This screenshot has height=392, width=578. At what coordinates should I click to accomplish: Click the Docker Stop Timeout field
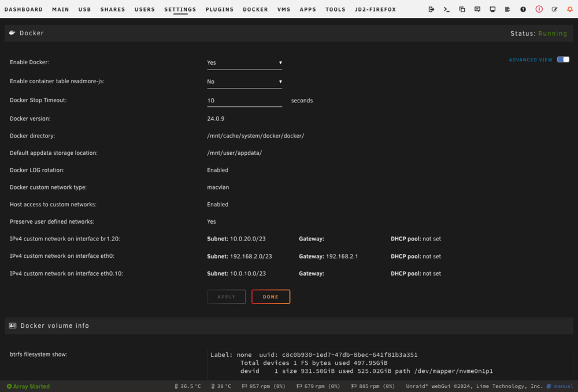pos(244,101)
